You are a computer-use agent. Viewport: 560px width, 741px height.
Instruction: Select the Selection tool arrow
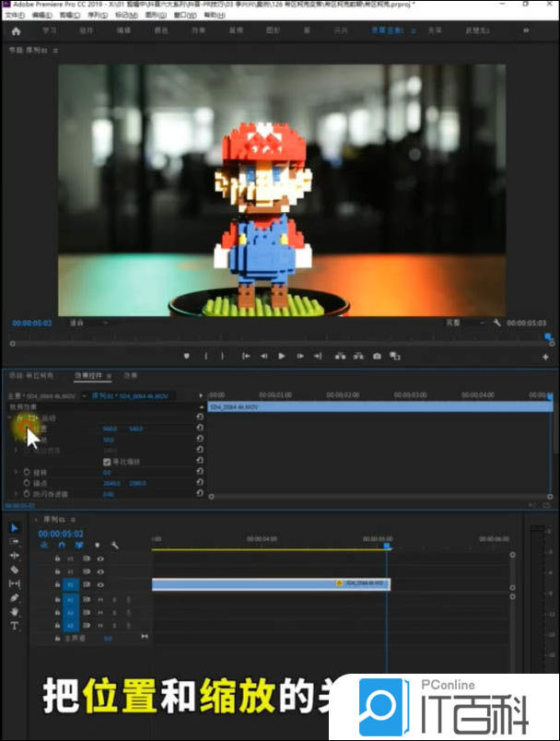pos(15,528)
